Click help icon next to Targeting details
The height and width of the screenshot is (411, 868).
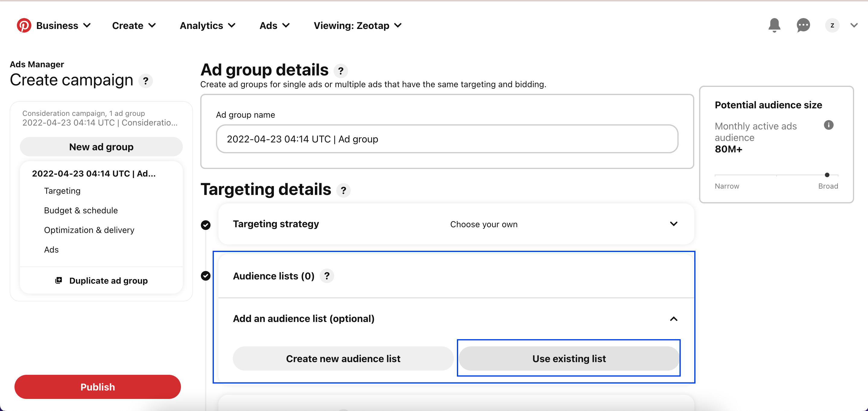click(x=343, y=190)
